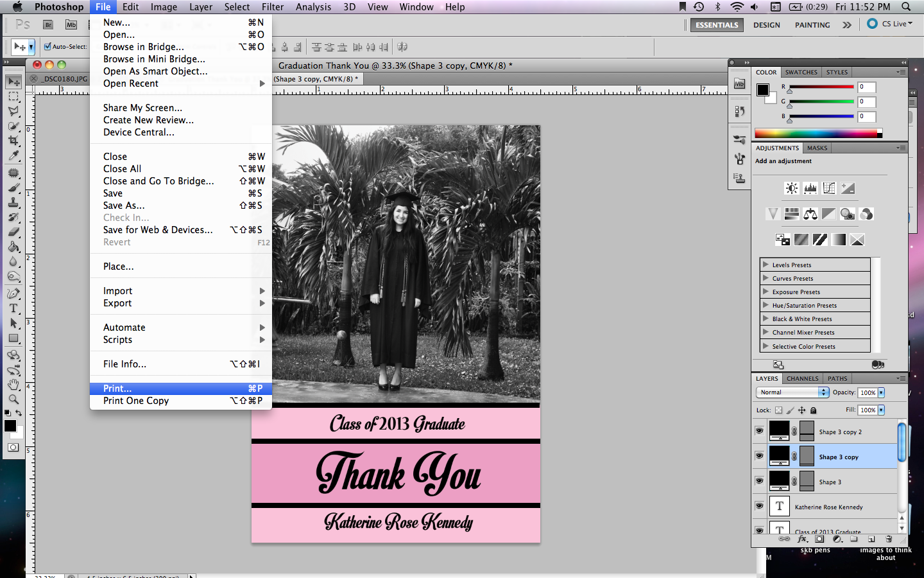This screenshot has width=924, height=578.
Task: Select the Rectangular Marquee tool
Action: pyautogui.click(x=13, y=96)
